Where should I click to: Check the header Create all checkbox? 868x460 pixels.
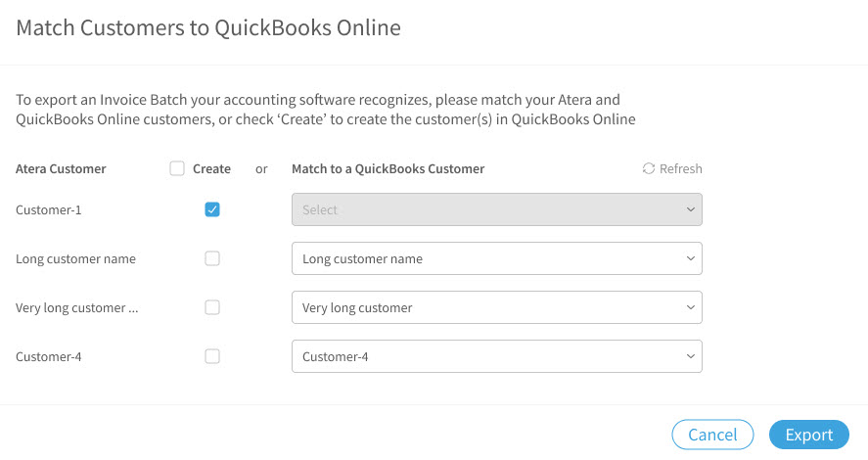pos(176,168)
